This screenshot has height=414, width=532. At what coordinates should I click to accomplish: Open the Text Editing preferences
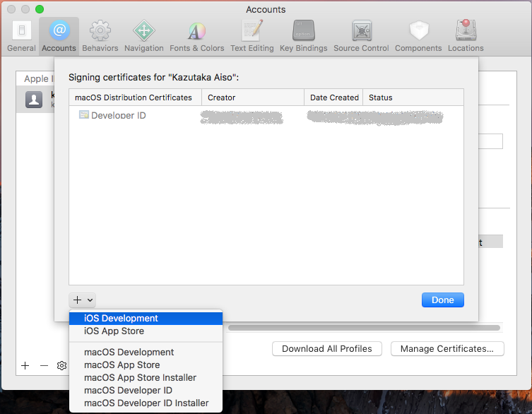pyautogui.click(x=252, y=36)
